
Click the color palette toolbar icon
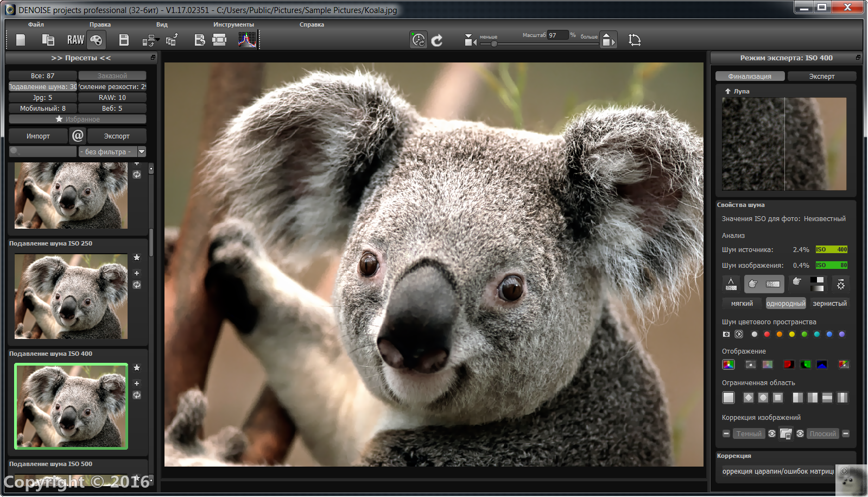[96, 40]
